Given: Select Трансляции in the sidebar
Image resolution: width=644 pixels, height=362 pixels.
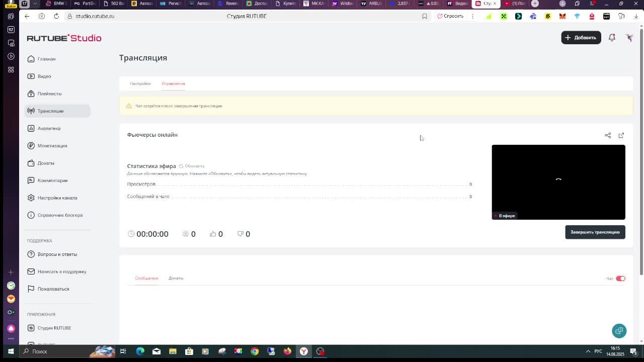Looking at the screenshot, I should point(57,111).
